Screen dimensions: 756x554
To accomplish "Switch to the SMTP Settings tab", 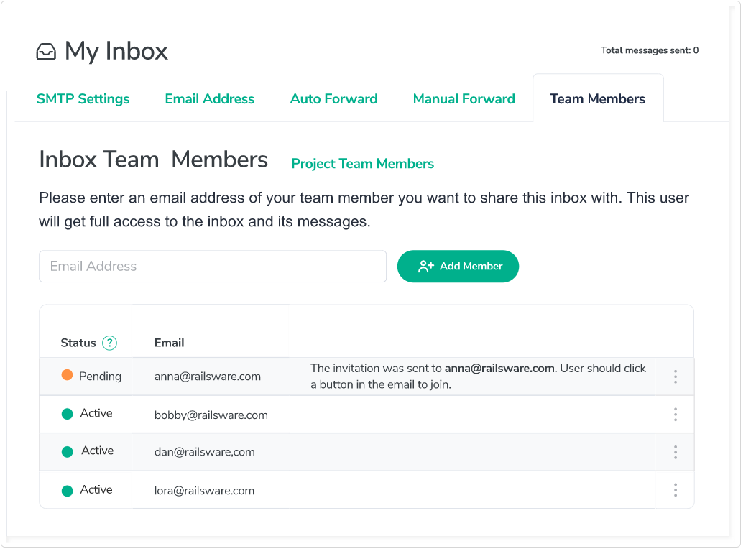I will click(83, 99).
